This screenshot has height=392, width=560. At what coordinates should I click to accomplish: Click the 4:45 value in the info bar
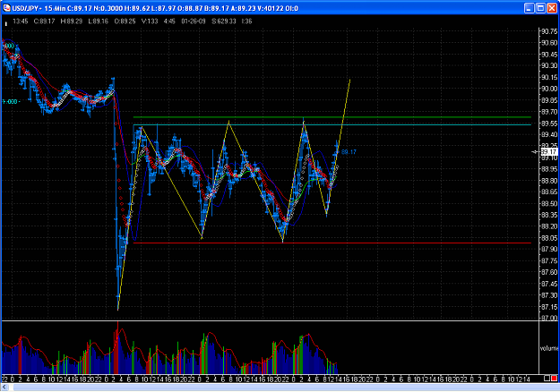coord(169,21)
